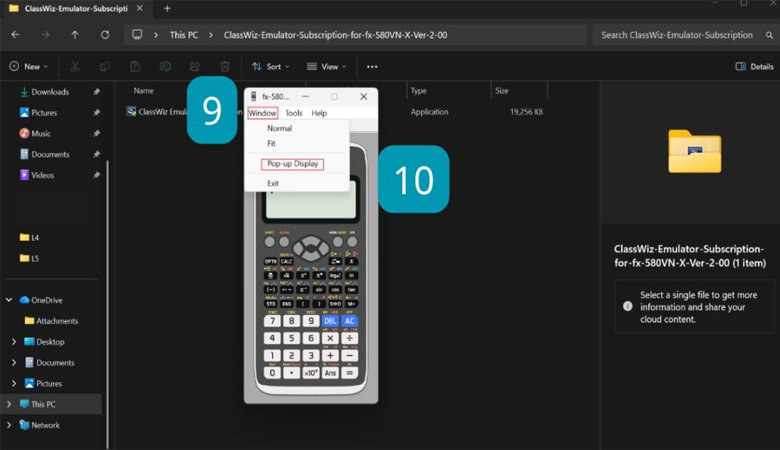Viewport: 780px width, 450px height.
Task: Open the View dropdown
Action: [x=326, y=66]
